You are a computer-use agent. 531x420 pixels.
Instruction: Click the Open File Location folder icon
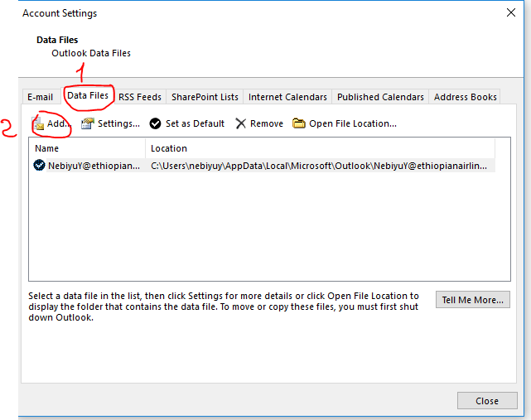(299, 123)
